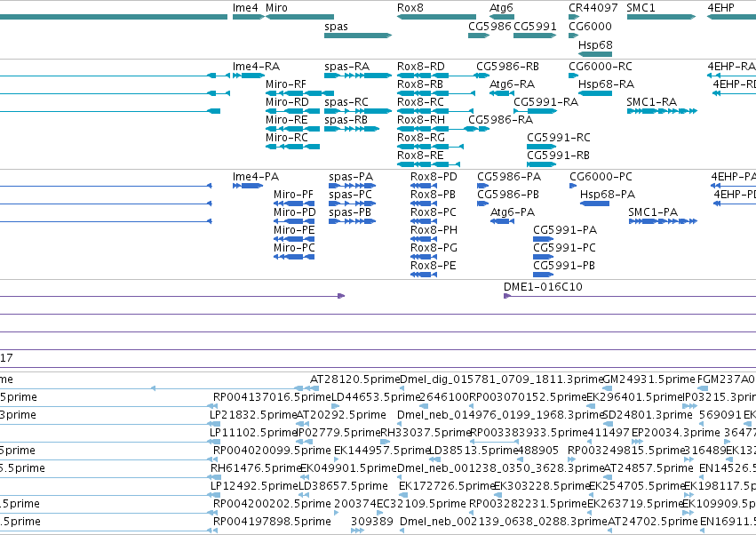Click the spas gene label

pos(336,27)
